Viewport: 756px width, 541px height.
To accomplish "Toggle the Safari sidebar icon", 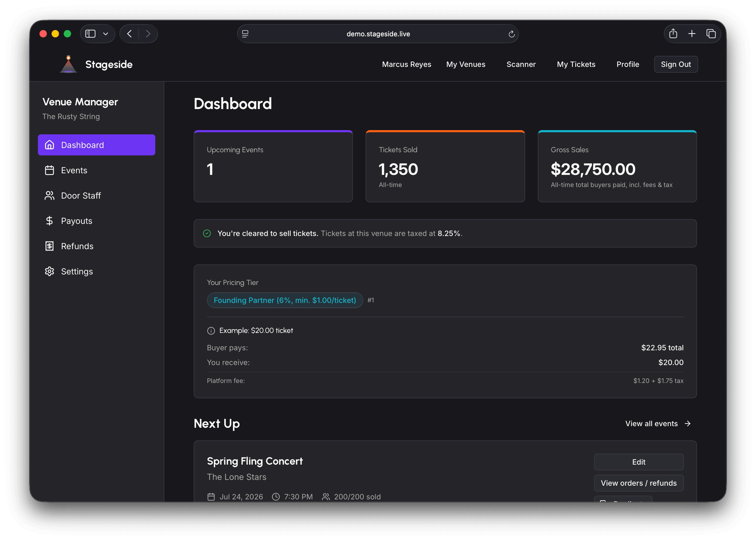I will [x=90, y=34].
